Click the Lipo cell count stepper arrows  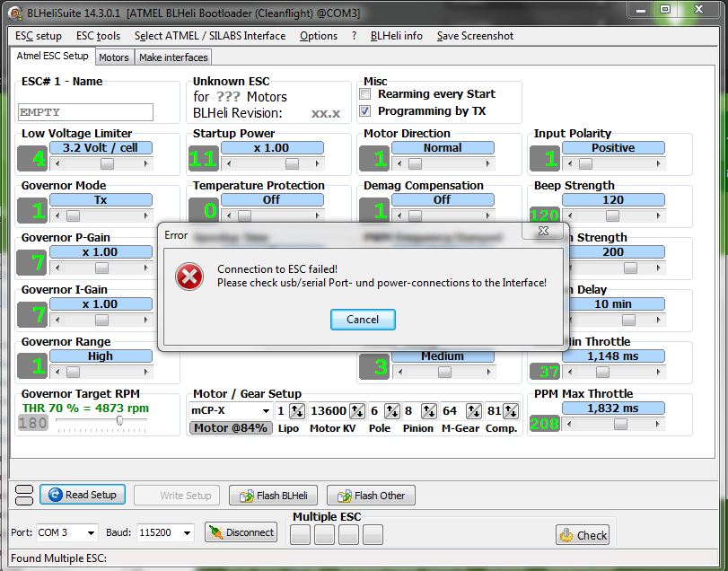294,411
